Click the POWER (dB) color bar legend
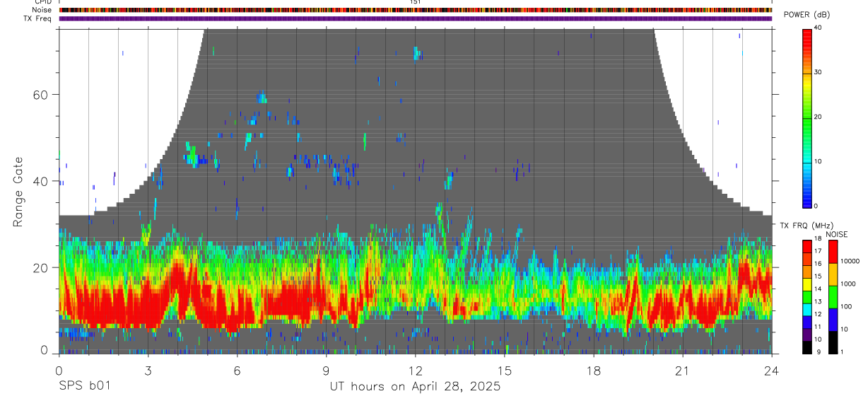Screen dimensions: 868x401 [x=807, y=117]
